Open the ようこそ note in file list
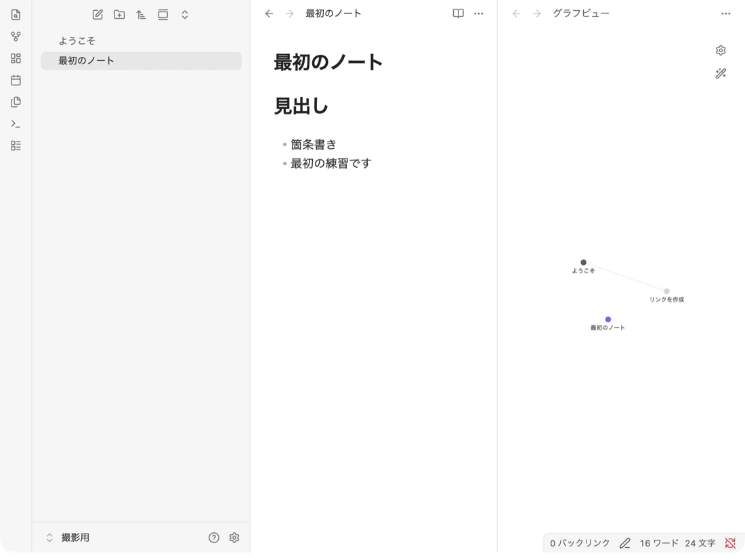 pos(141,41)
